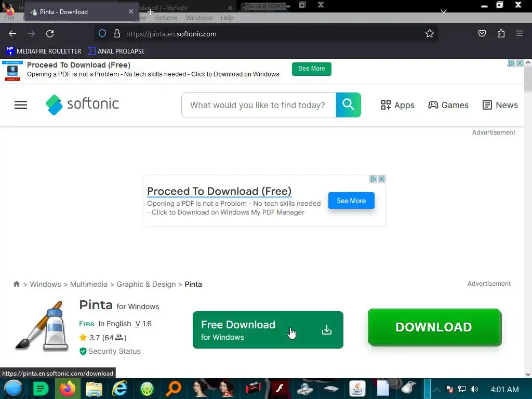Open blank document icon on taskbar
Image resolution: width=532 pixels, height=399 pixels.
point(383,389)
